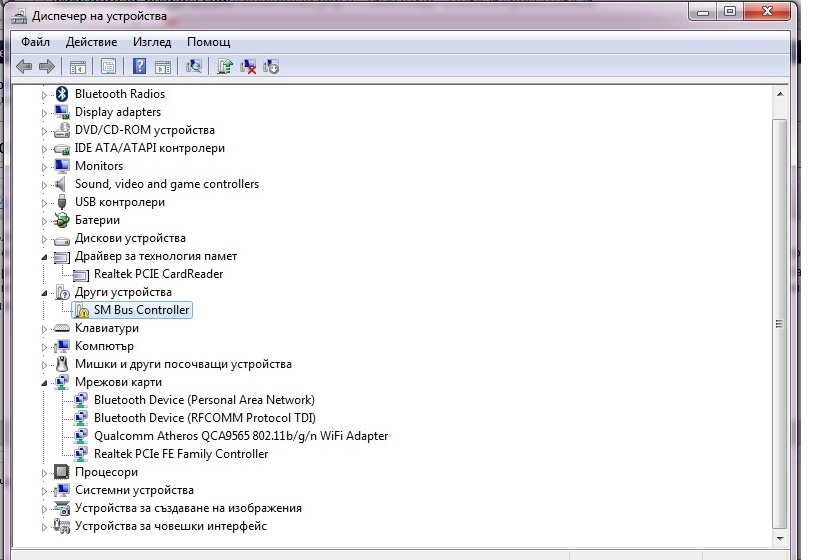Click Uninstall device icon with red X
Screen dimensions: 819x560
(248, 66)
